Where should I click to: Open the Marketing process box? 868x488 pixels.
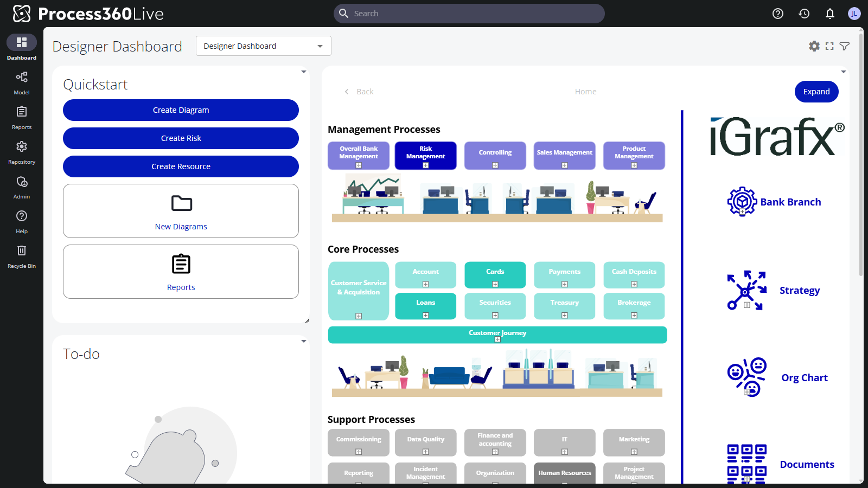point(634,443)
